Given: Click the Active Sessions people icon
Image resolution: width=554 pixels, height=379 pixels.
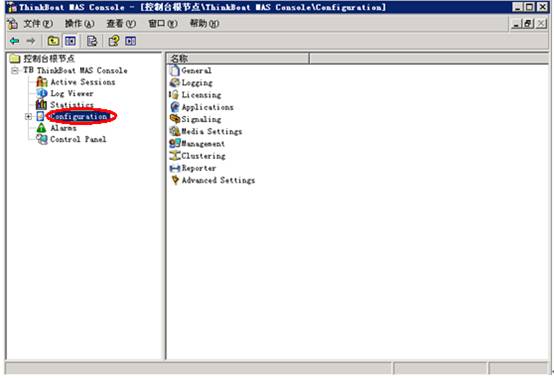Looking at the screenshot, I should [x=42, y=82].
